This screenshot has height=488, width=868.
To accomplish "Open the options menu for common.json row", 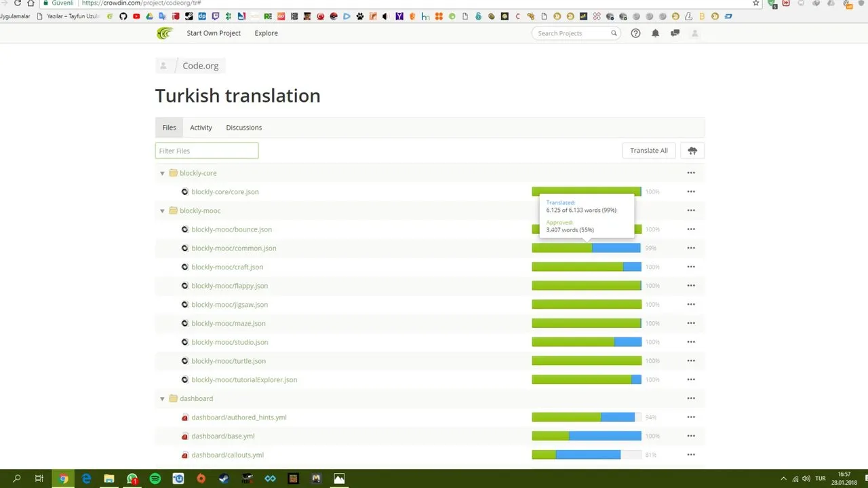I will coord(691,248).
